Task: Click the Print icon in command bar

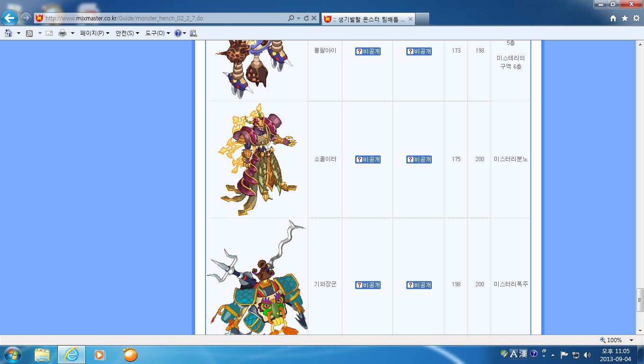Action: click(x=63, y=33)
